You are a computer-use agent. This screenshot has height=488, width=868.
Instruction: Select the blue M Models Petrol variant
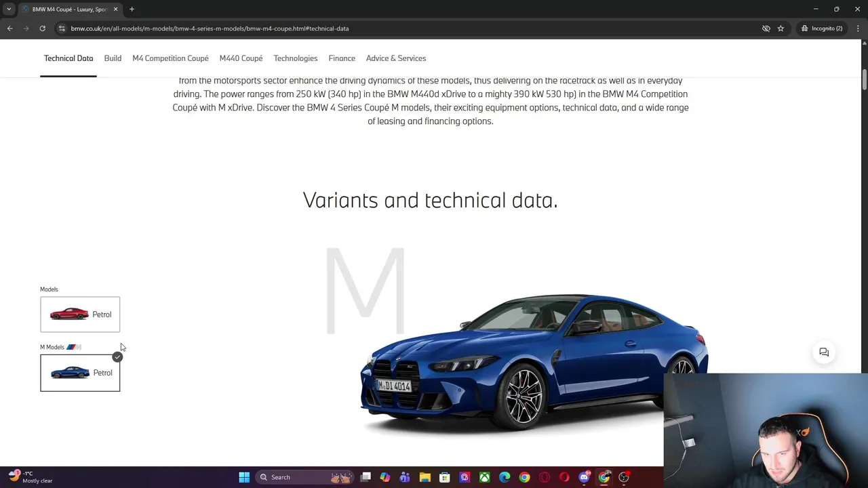point(80,373)
